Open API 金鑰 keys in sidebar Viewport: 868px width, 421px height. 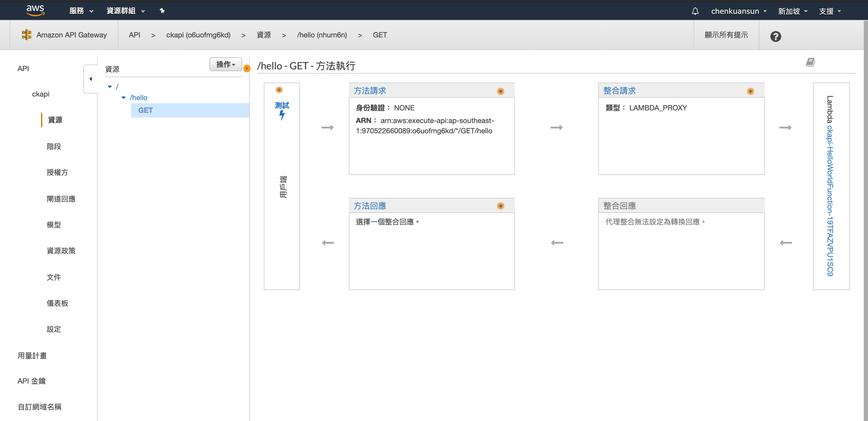click(x=31, y=381)
